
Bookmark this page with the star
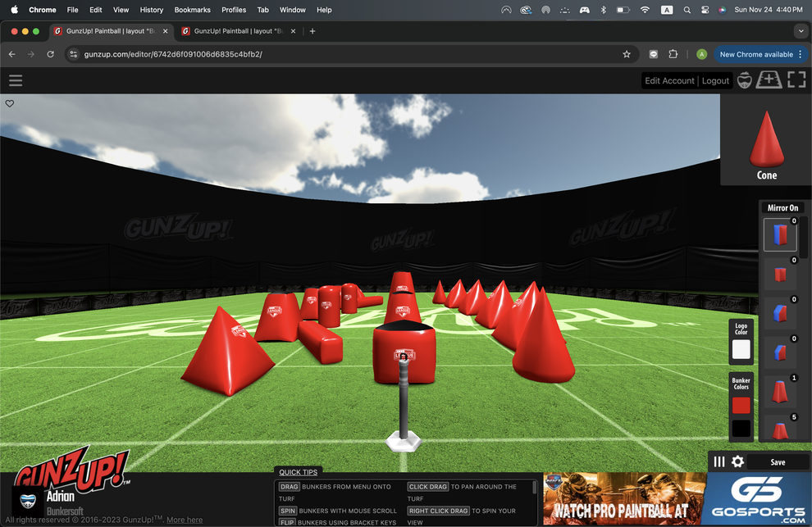tap(627, 54)
